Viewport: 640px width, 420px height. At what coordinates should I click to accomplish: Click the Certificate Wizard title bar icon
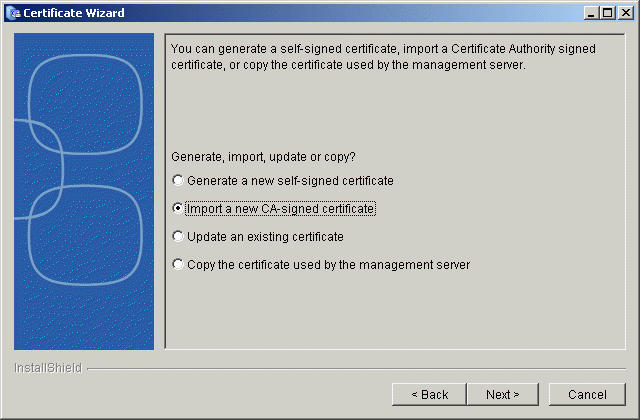pos(15,13)
